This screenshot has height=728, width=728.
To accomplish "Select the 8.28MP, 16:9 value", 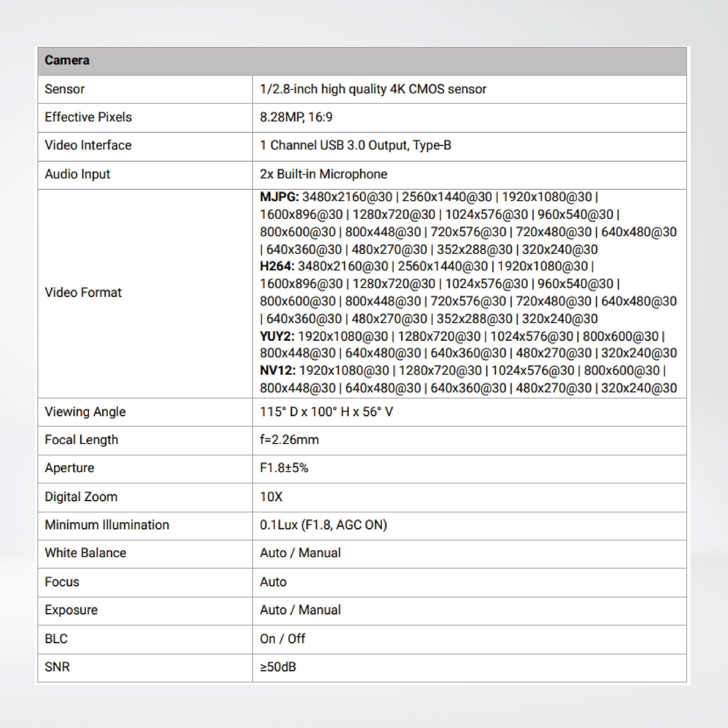I will pyautogui.click(x=296, y=117).
